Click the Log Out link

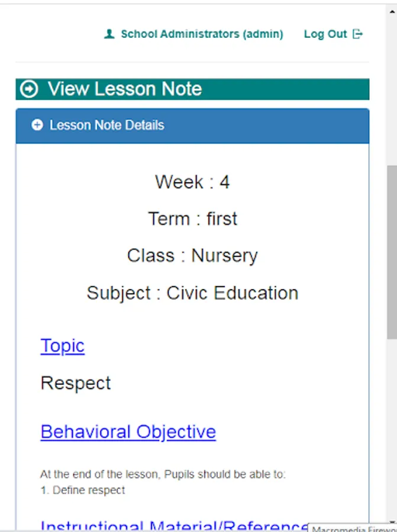(325, 34)
